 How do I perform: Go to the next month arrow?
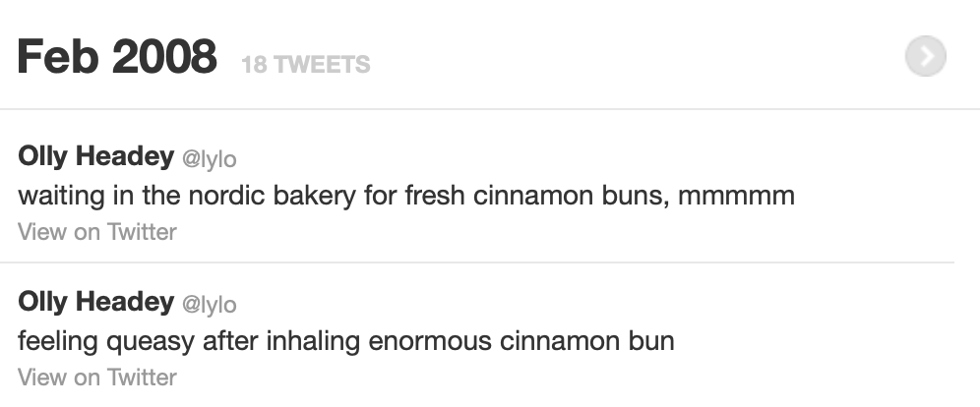pos(925,58)
